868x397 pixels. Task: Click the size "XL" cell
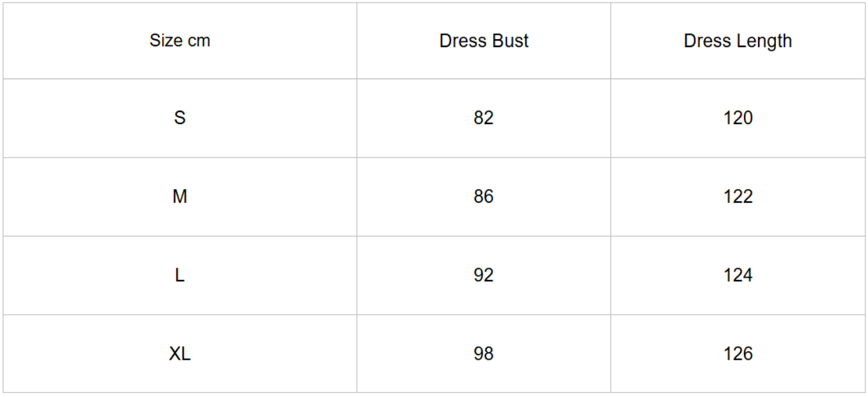180,353
